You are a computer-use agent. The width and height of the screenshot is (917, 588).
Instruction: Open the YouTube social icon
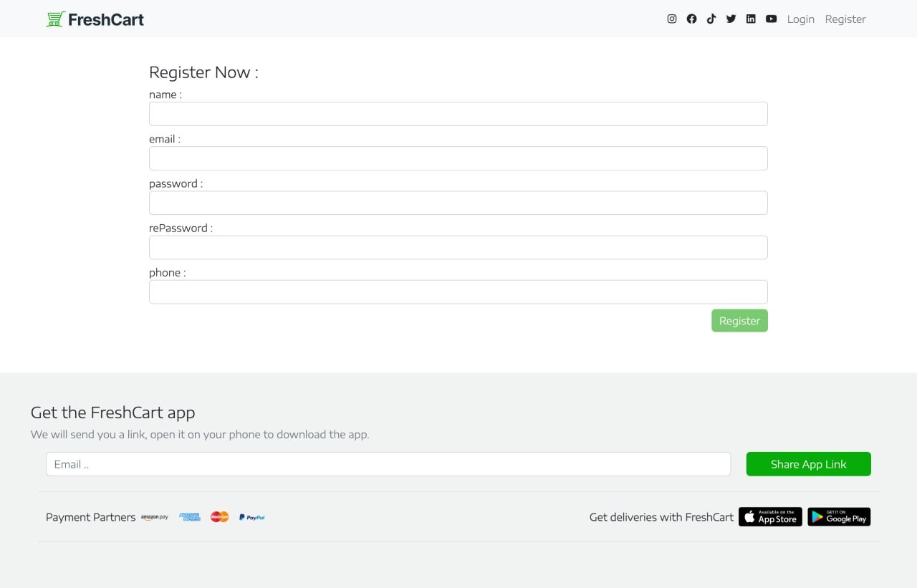tap(771, 19)
